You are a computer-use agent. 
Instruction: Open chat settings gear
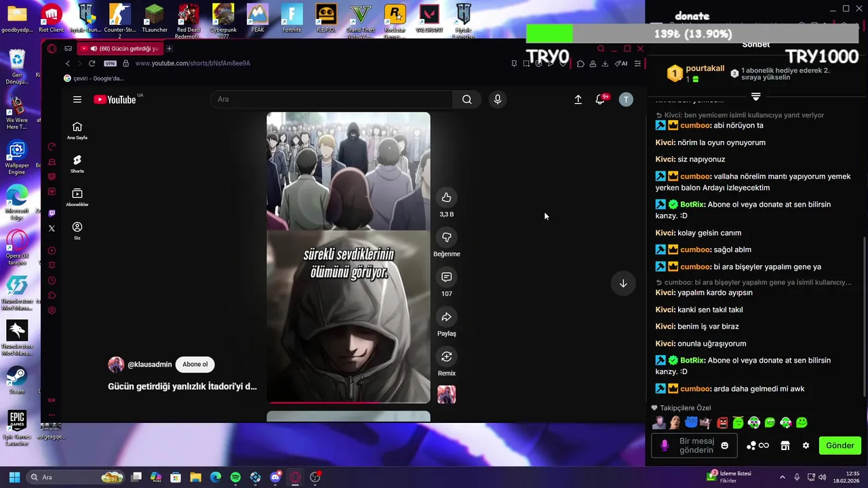point(806,445)
